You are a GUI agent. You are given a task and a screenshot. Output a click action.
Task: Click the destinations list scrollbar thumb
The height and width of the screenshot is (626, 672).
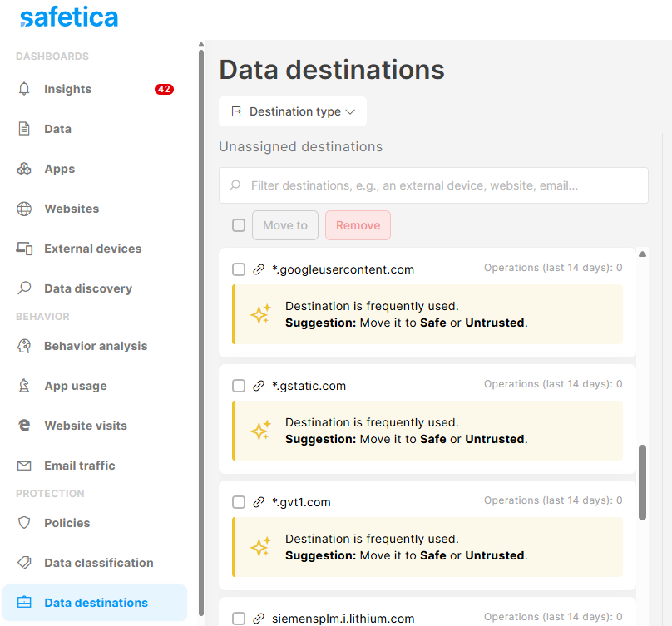coord(642,482)
